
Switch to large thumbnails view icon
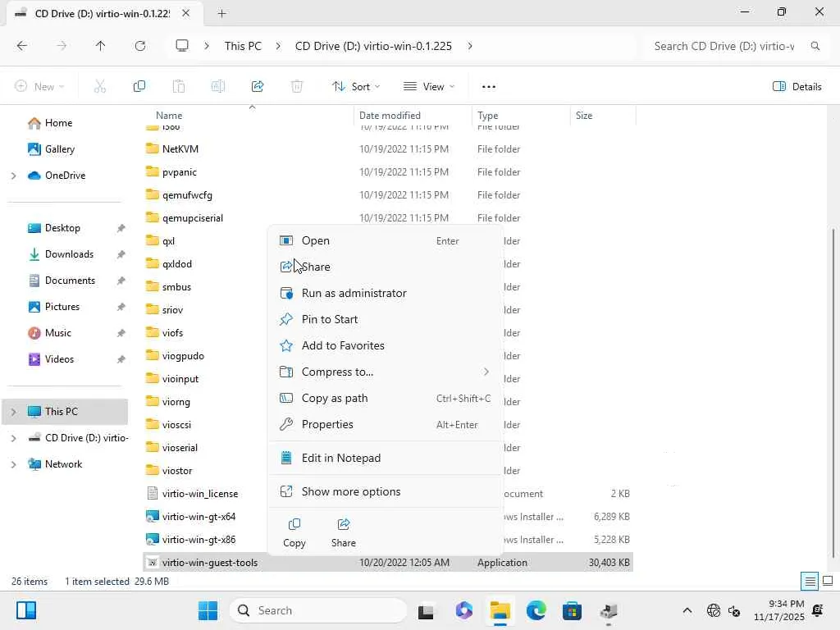click(x=828, y=581)
